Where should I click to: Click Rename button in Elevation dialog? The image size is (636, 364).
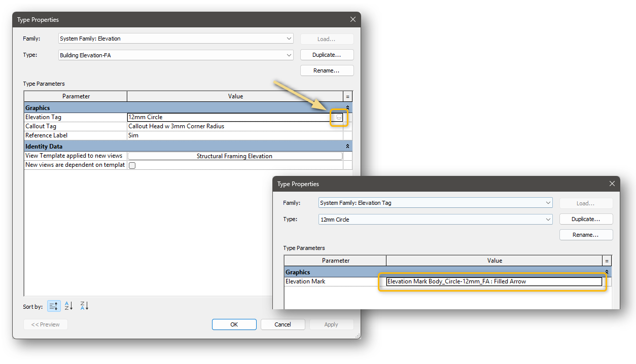[x=327, y=70]
